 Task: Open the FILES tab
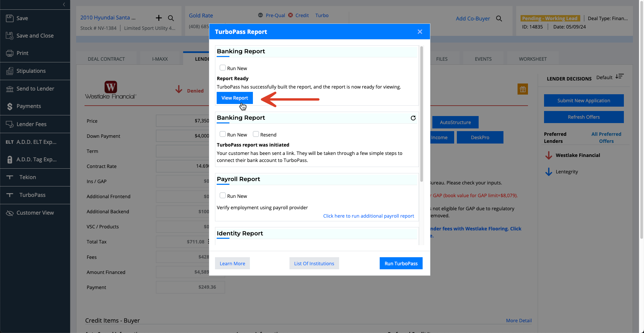[x=442, y=59]
